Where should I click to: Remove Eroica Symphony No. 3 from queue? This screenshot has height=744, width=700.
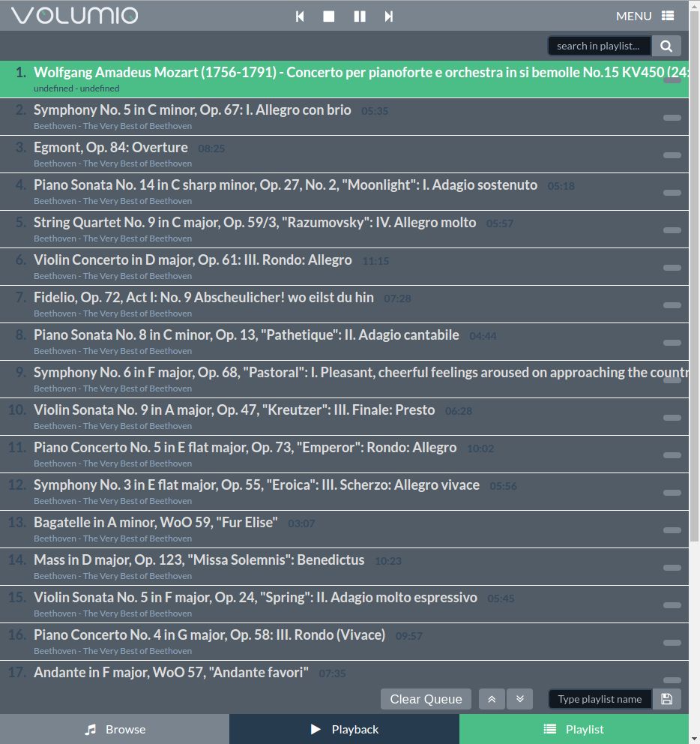point(672,493)
